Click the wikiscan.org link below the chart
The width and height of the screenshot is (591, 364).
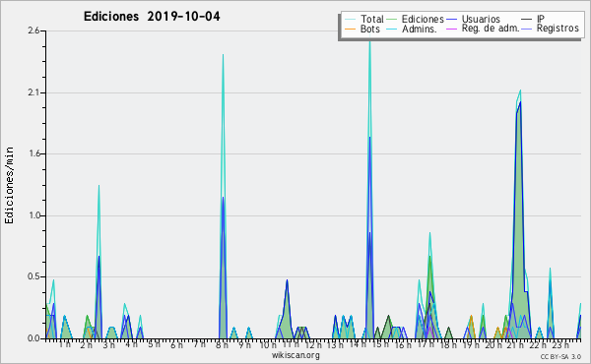[x=295, y=355]
